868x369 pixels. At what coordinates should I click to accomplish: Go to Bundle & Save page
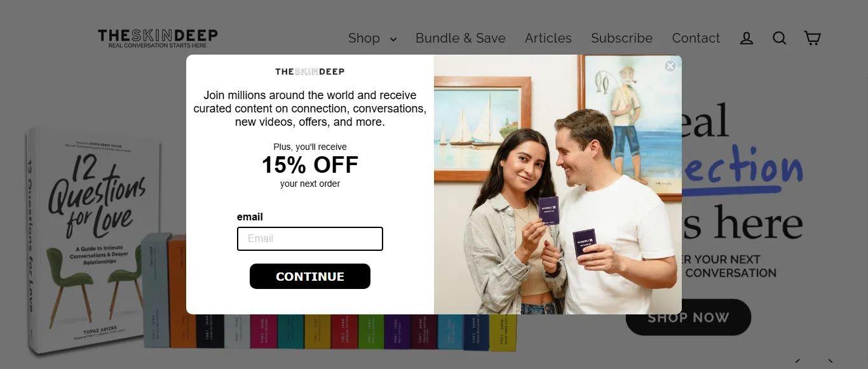point(461,38)
